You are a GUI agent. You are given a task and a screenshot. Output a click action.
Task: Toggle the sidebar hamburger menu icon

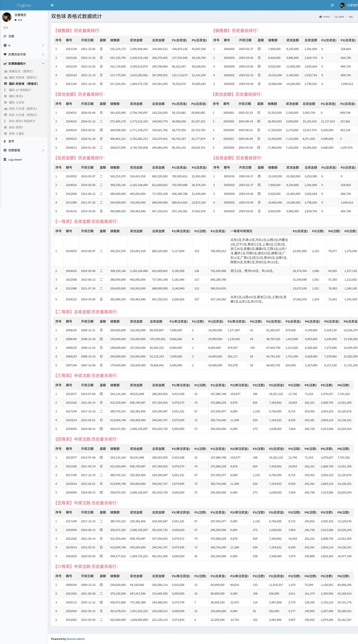point(52,5)
